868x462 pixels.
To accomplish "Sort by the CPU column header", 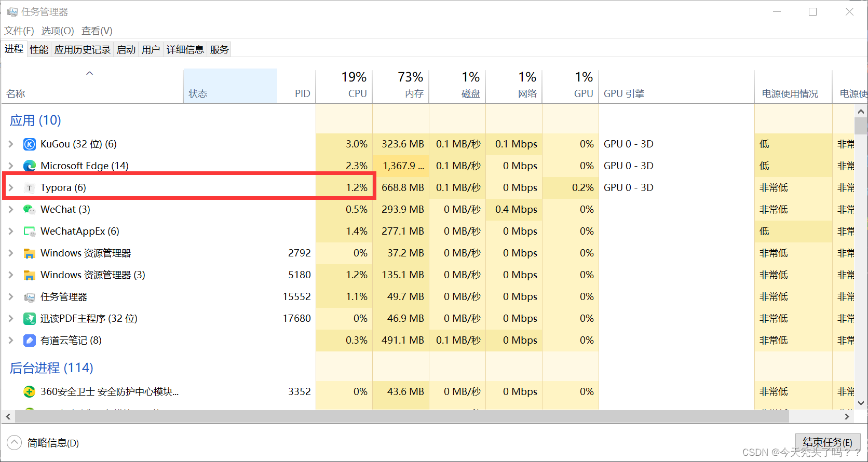I will tap(344, 86).
